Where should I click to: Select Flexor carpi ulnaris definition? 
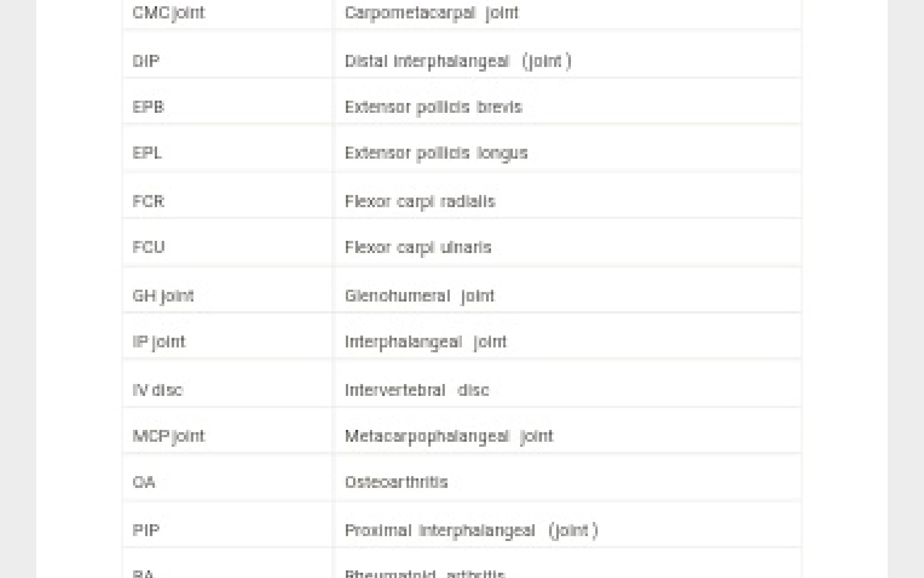pos(418,247)
